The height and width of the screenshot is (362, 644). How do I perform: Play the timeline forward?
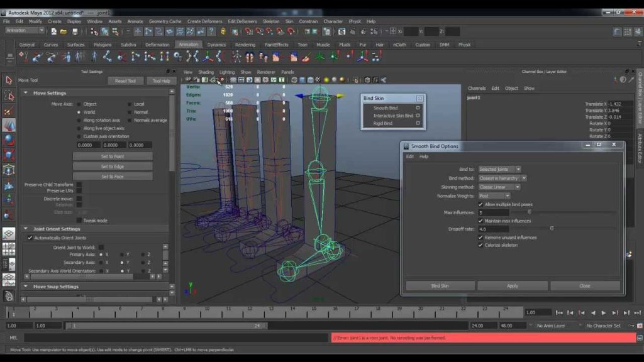(x=604, y=313)
